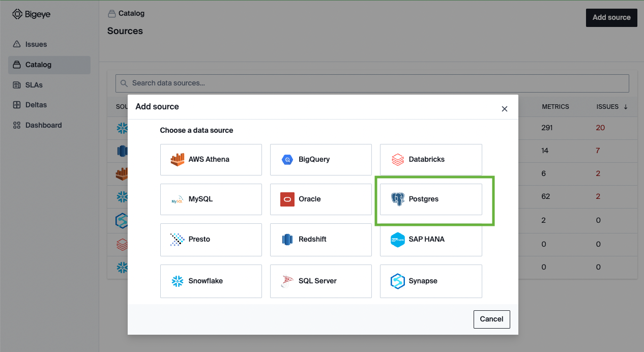Viewport: 644px width, 352px height.
Task: Click the search magnifier icon
Action: pos(124,83)
